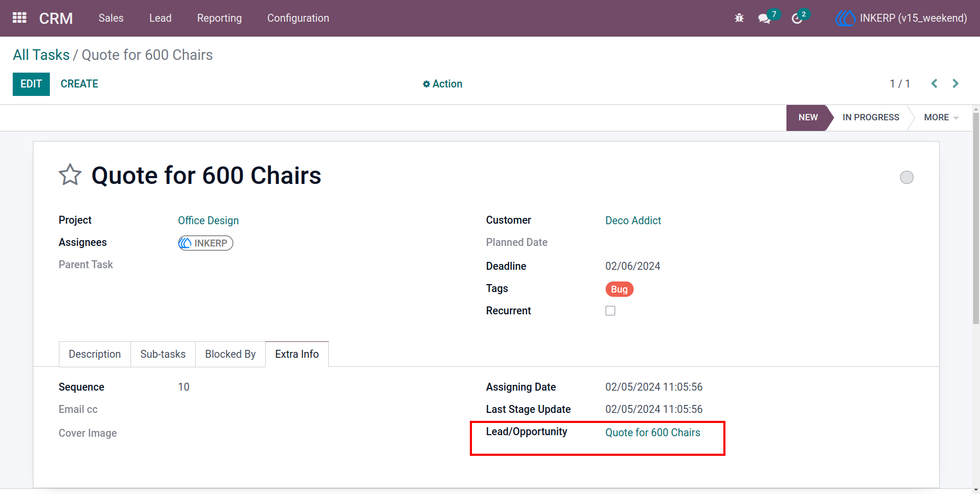The width and height of the screenshot is (980, 494).
Task: Go to previous record arrow
Action: click(x=934, y=84)
